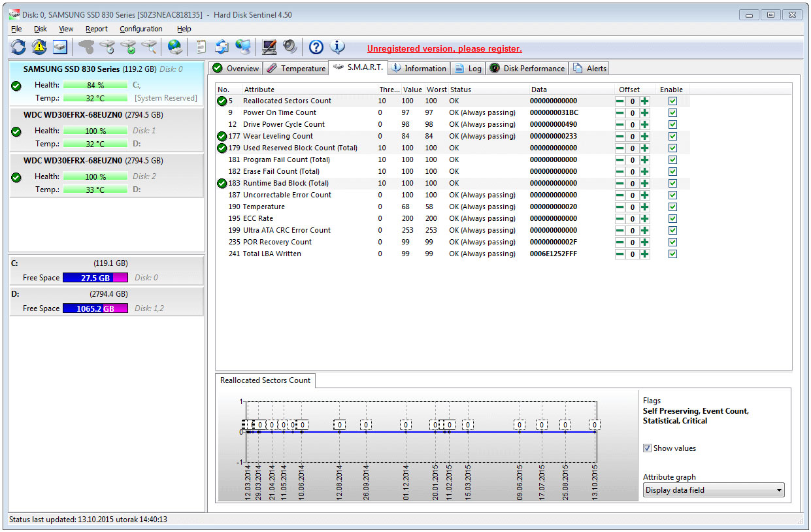Open the File menu
811x532 pixels.
tap(16, 29)
